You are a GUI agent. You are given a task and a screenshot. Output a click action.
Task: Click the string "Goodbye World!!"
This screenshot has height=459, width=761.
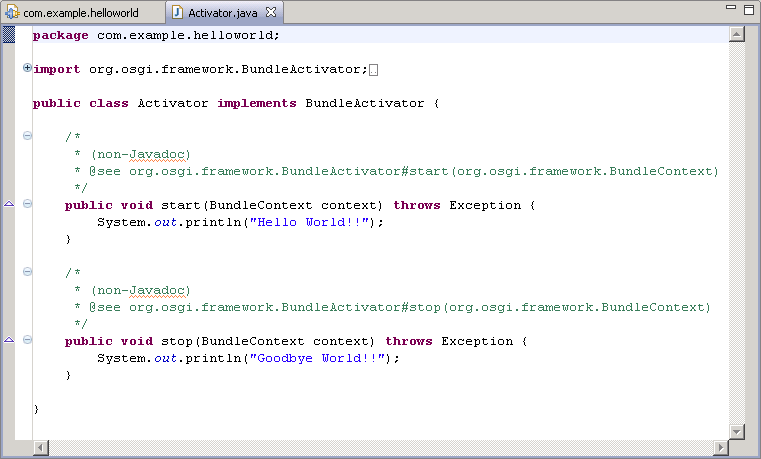click(x=317, y=358)
